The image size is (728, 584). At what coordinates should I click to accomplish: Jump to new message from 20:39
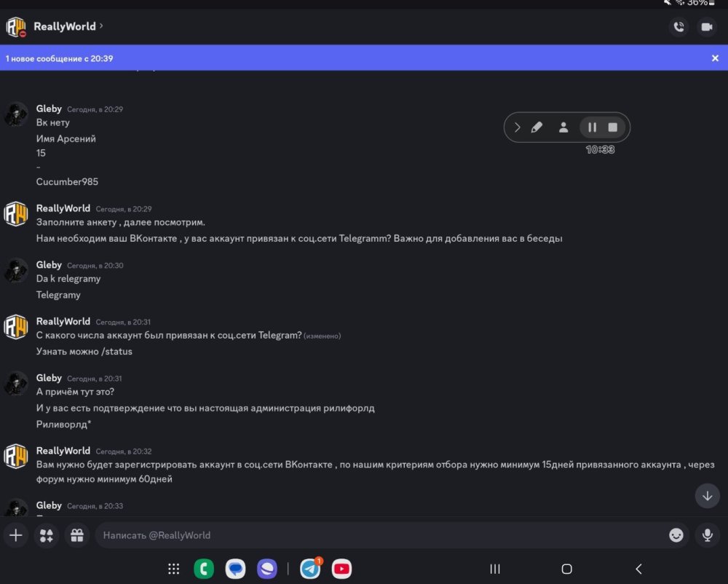coord(59,58)
